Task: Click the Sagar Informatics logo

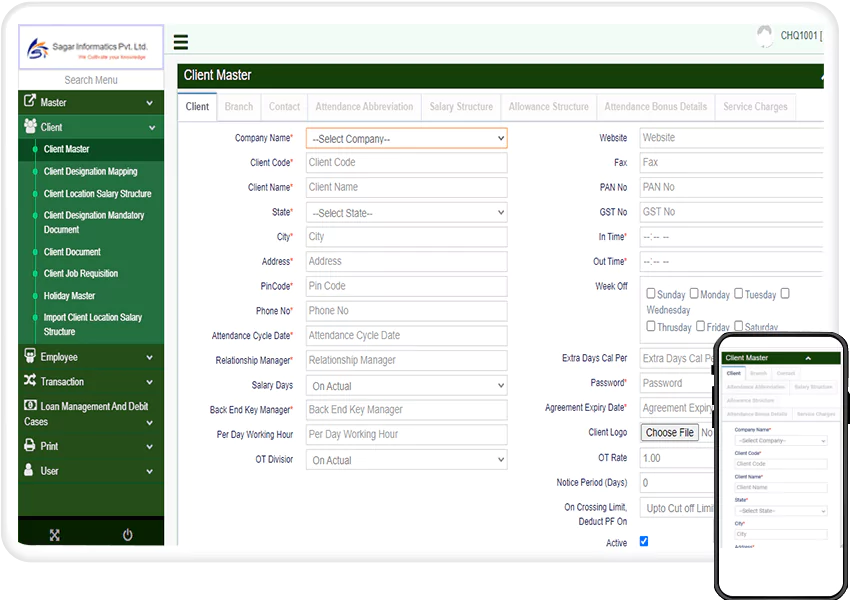Action: [90, 49]
